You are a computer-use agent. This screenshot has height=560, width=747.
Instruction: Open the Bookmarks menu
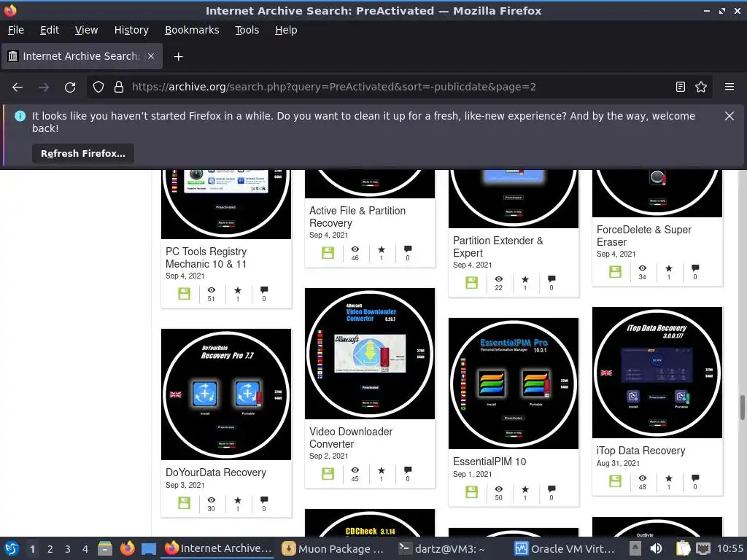[x=192, y=30]
